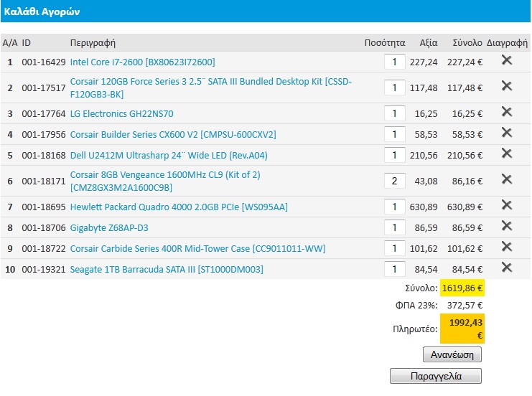This screenshot has width=532, height=396.
Task: Focus quantity field for Seagate 1TB Barracuda
Action: pos(395,270)
